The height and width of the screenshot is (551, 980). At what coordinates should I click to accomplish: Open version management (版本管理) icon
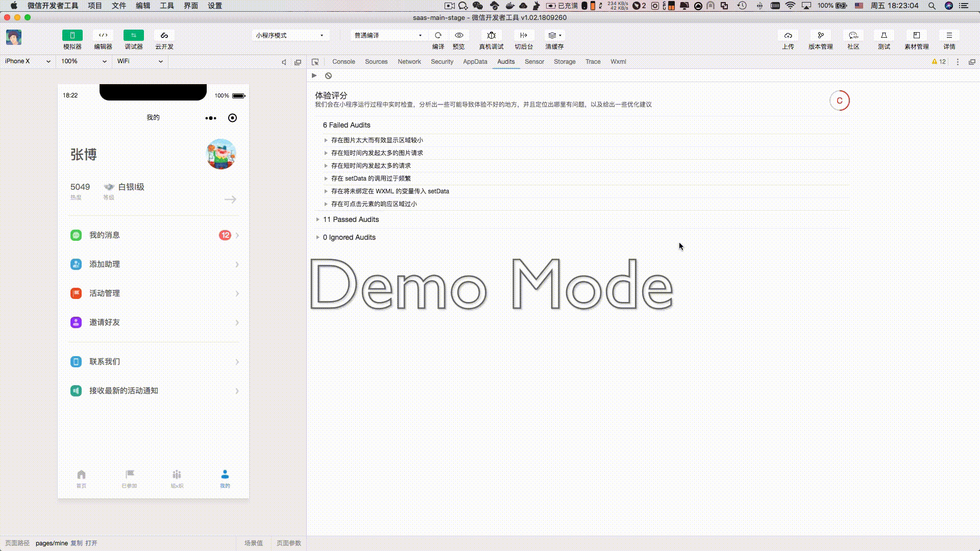click(820, 35)
